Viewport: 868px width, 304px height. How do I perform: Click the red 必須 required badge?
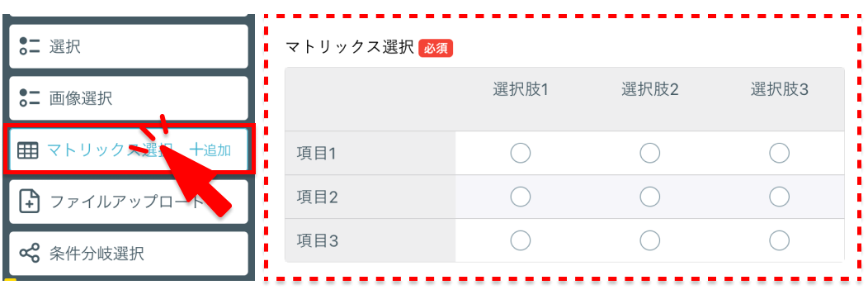pyautogui.click(x=436, y=48)
